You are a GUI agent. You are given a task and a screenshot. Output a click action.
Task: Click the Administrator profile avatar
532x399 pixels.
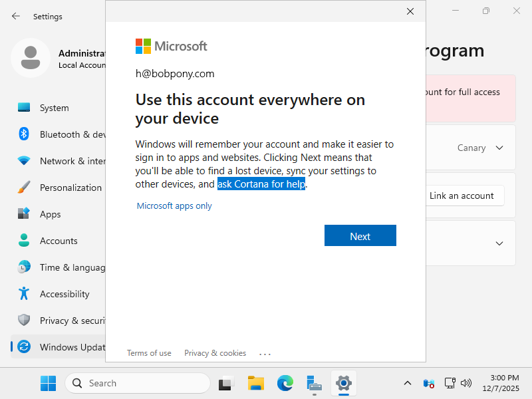31,58
